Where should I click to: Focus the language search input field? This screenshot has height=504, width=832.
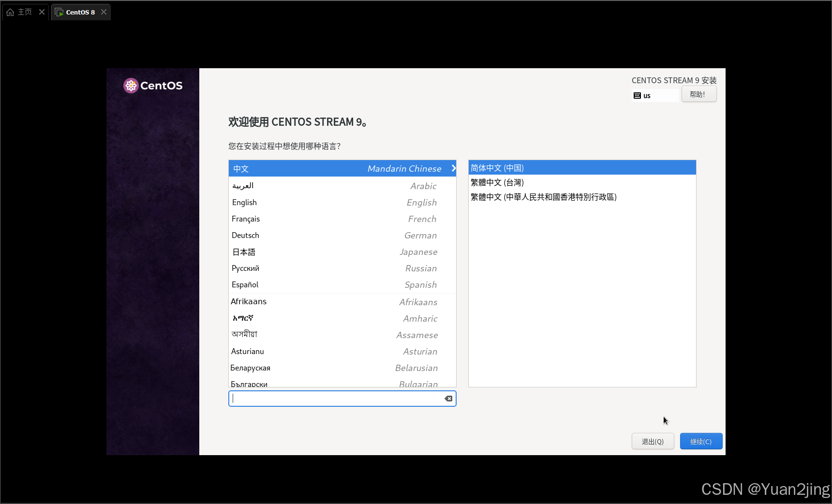pyautogui.click(x=342, y=399)
